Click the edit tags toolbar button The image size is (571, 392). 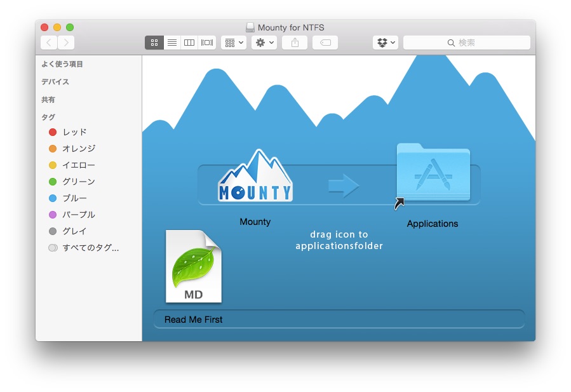(325, 43)
